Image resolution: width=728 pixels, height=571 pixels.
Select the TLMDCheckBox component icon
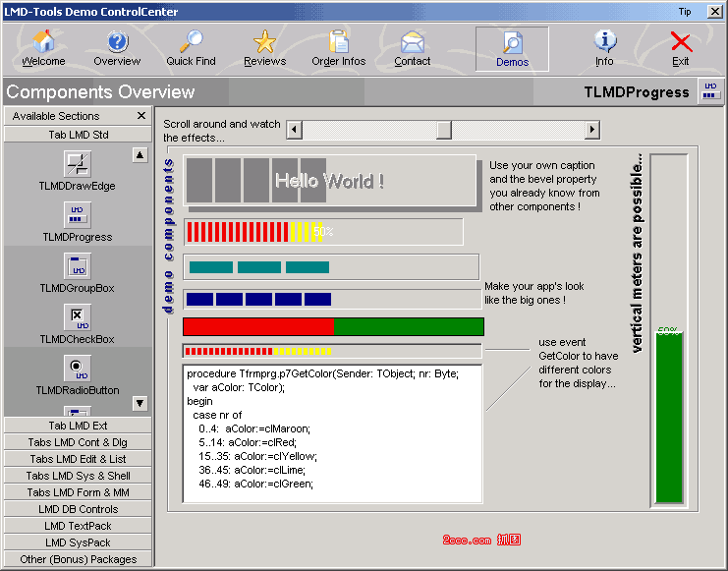tap(77, 316)
